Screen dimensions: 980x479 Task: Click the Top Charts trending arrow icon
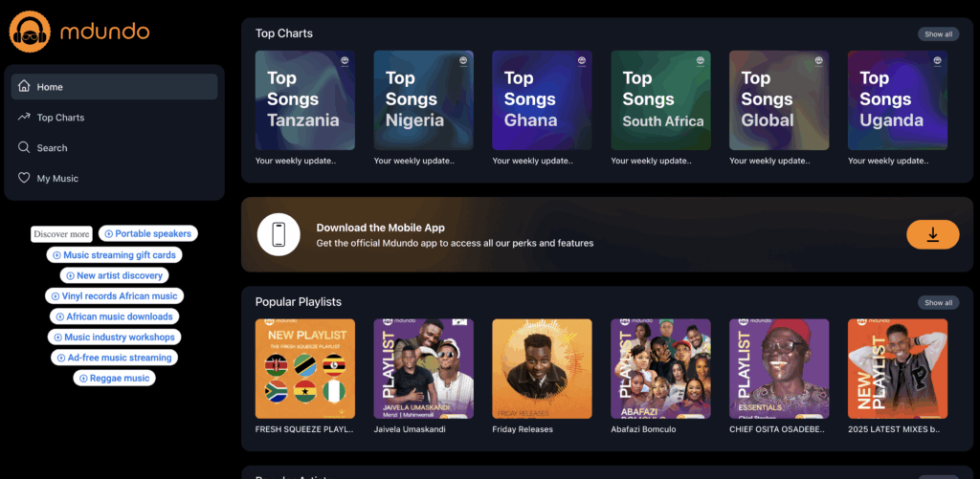point(24,118)
